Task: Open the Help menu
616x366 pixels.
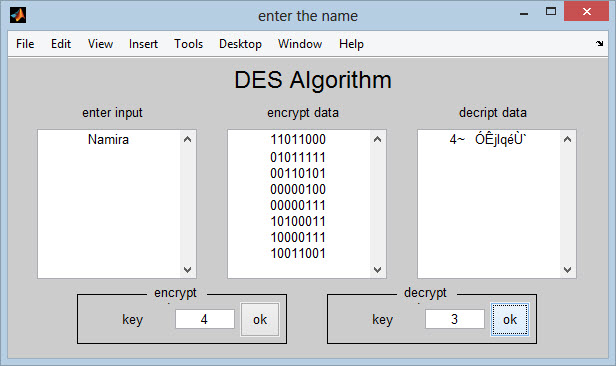Action: [x=351, y=44]
